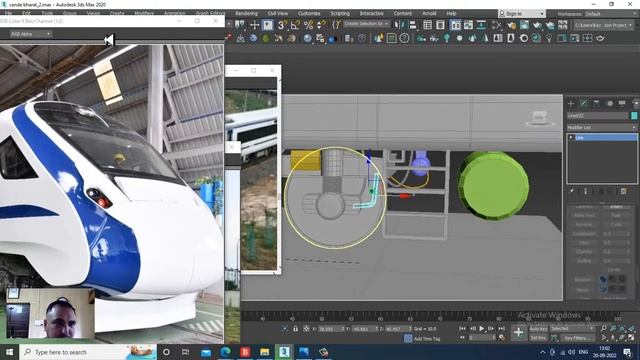640x360 pixels.
Task: Open the Time Configuration icon
Action: 502,338
